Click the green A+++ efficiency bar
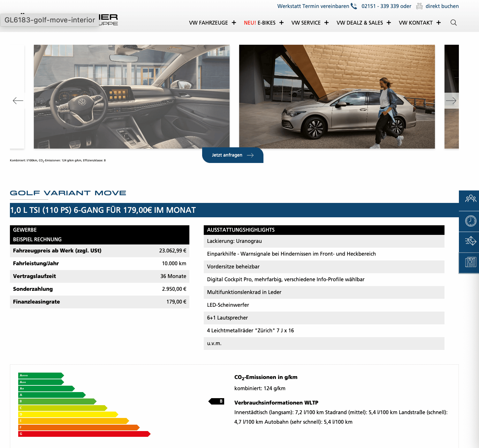Viewport: 479px width, 448px height. click(41, 375)
